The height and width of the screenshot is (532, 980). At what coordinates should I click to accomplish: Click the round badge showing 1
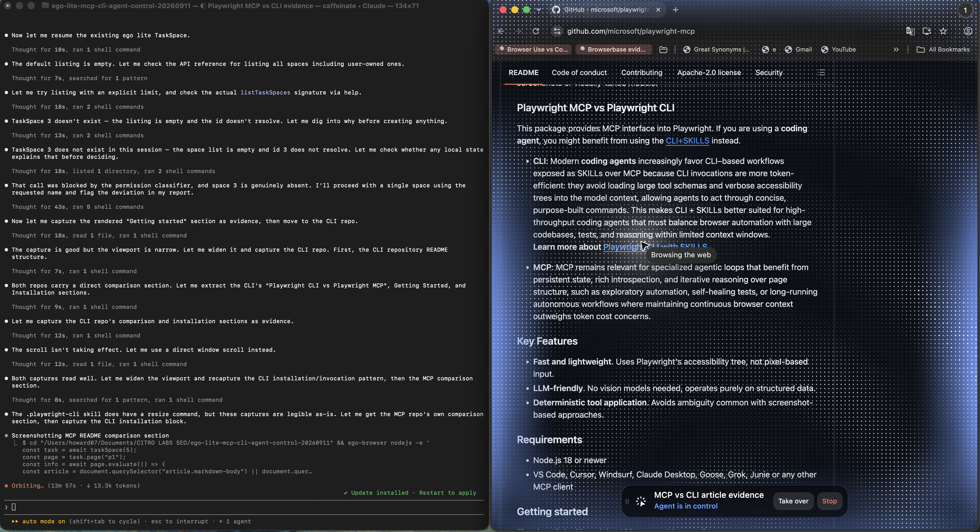click(x=965, y=10)
